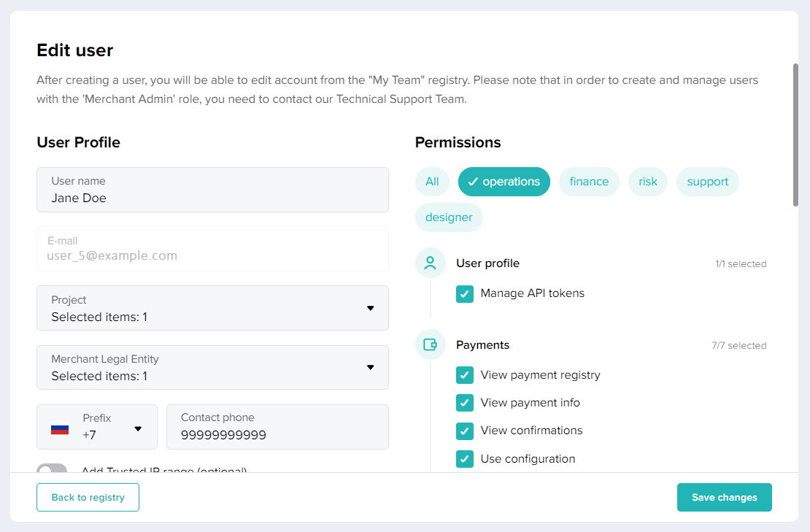810x532 pixels.
Task: Expand Merchant Legal Entity dropdown
Action: [212, 368]
